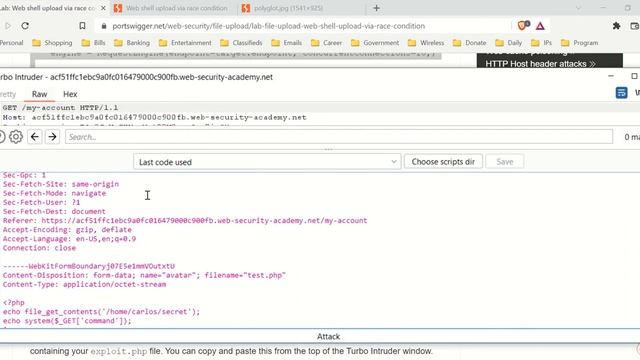Open Shopping bookmarks folder
This screenshot has height=360, width=640.
(52, 43)
